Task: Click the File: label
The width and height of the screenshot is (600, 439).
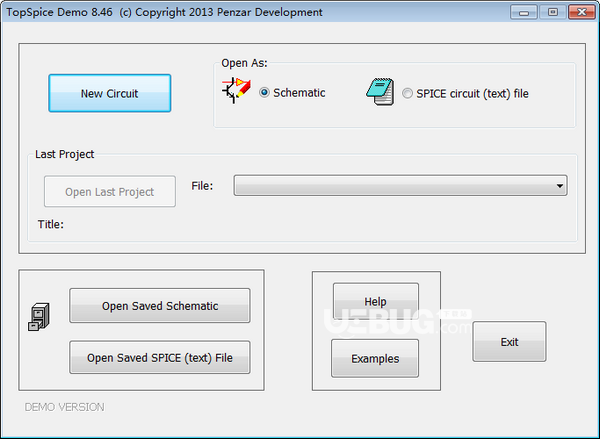Action: click(x=202, y=186)
